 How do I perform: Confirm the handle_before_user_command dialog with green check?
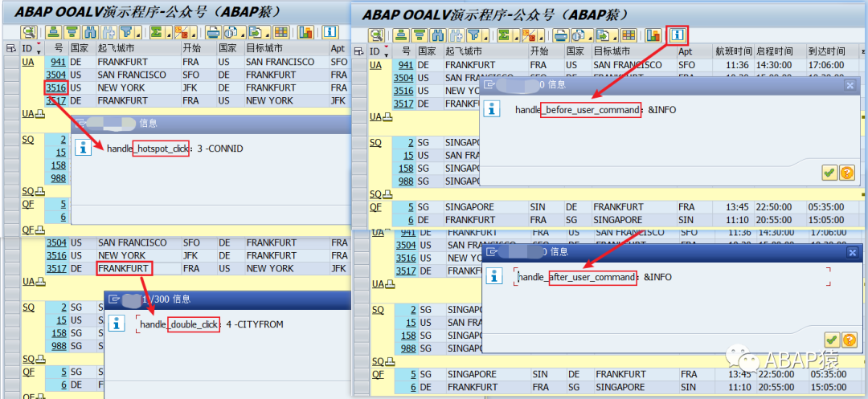(829, 173)
